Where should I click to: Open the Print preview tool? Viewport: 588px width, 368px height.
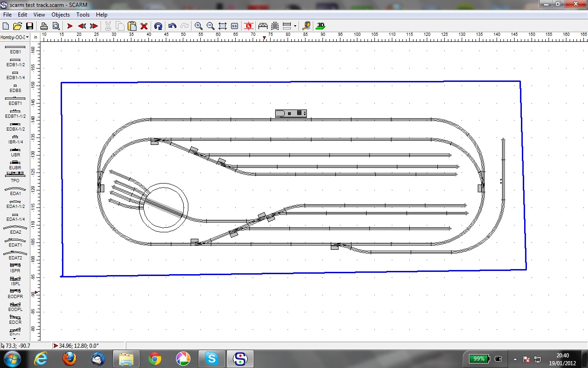56,26
